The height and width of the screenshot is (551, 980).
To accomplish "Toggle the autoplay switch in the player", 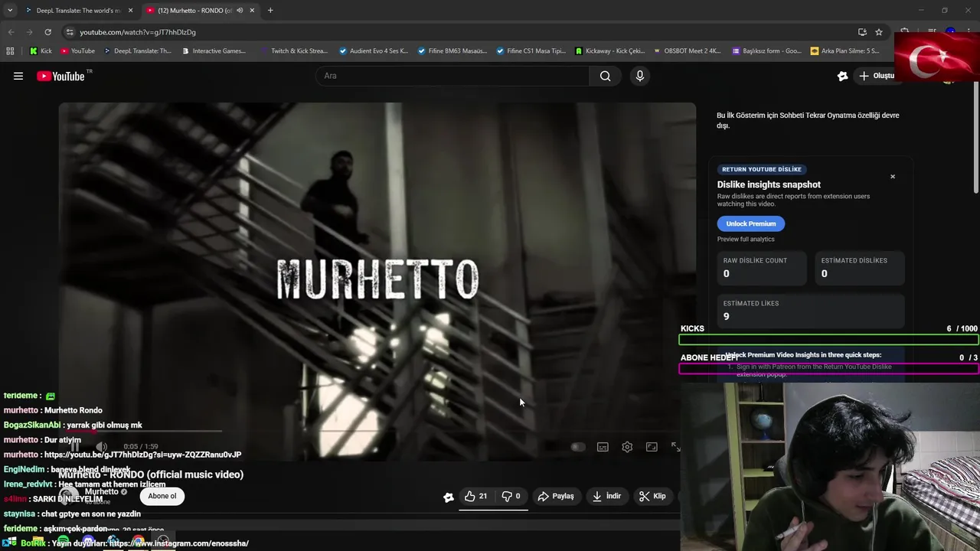I will coord(578,447).
